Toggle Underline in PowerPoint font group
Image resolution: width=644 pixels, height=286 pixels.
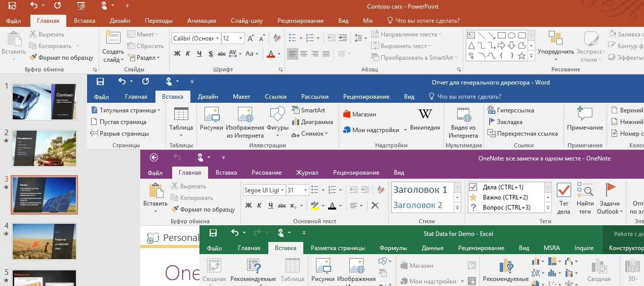[199, 54]
